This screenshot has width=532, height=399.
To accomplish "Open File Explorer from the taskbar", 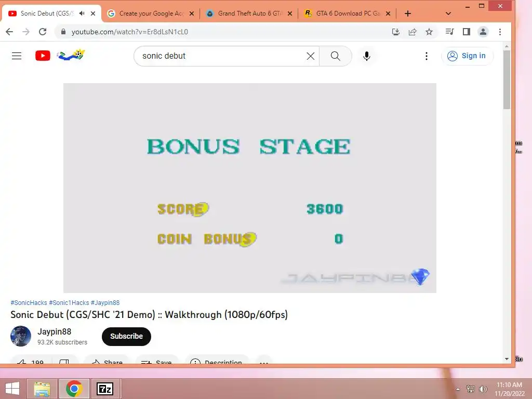I will [x=42, y=389].
